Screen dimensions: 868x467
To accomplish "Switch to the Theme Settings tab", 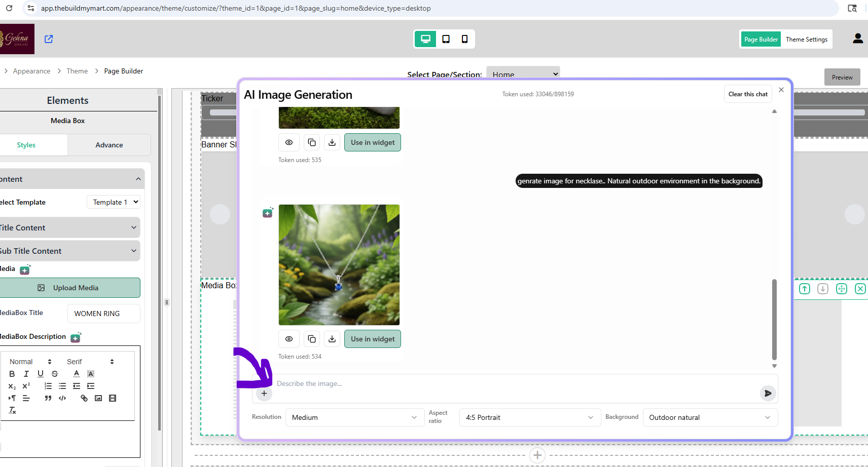I will click(x=807, y=39).
